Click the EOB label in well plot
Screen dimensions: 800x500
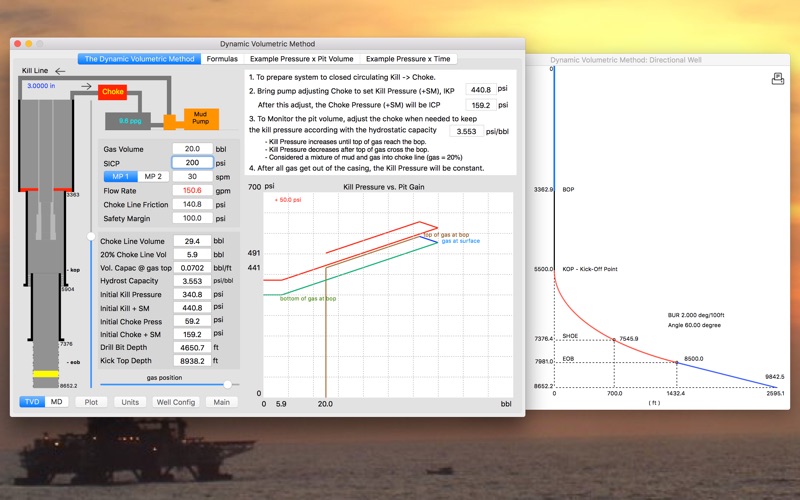click(568, 359)
